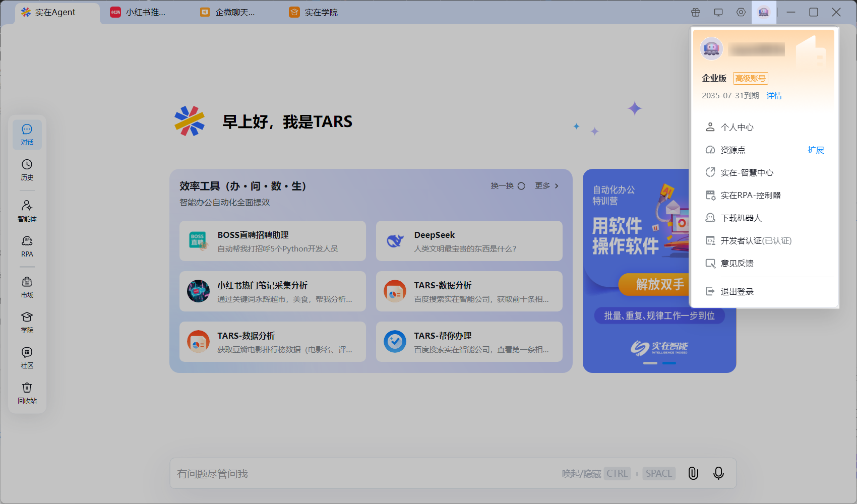The height and width of the screenshot is (504, 857).
Task: Click the 下载机器人 robot icon
Action: click(710, 218)
